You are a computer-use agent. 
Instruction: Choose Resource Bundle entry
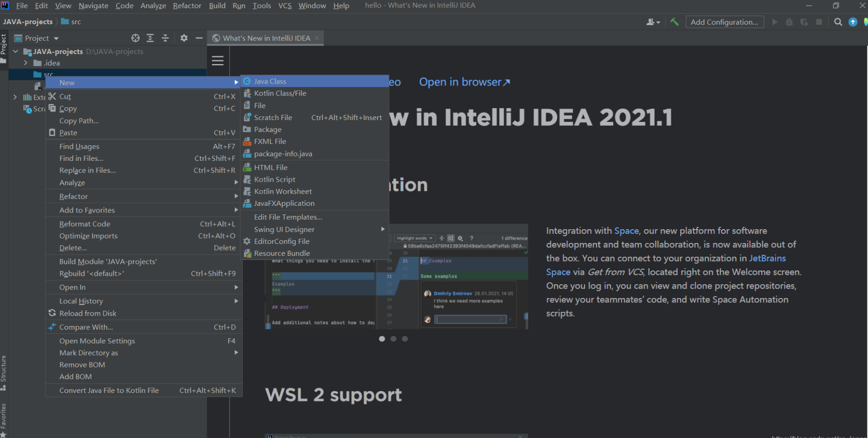coord(315,253)
